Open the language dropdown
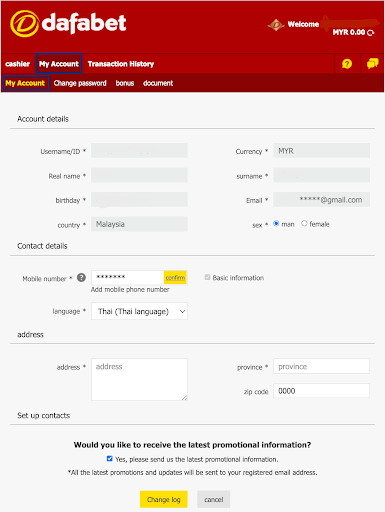Screen dimensions: 385x512 click(x=139, y=311)
